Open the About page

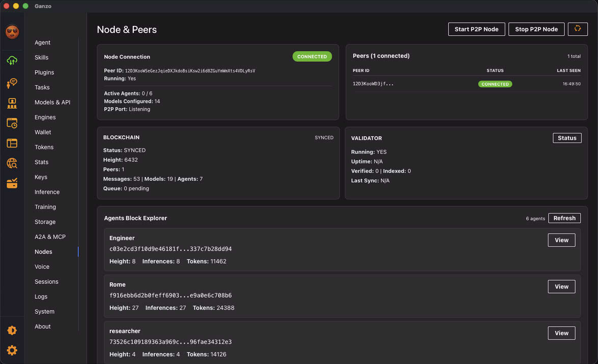42,326
